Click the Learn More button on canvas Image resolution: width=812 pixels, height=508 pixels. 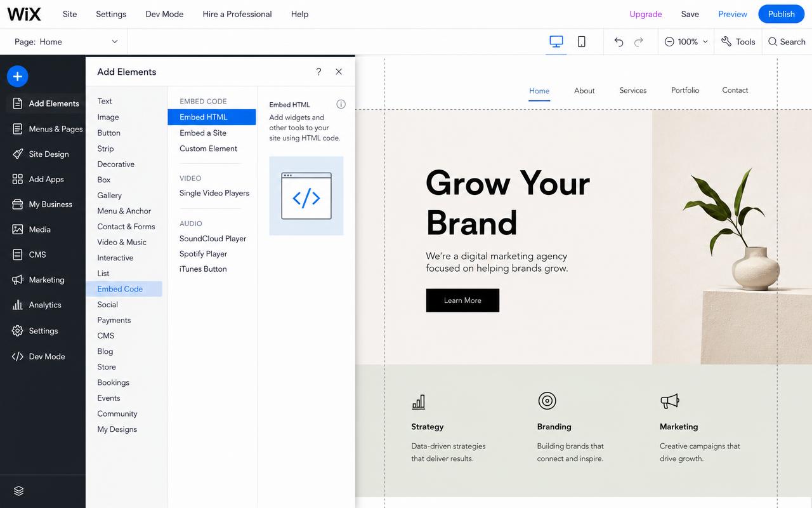462,300
